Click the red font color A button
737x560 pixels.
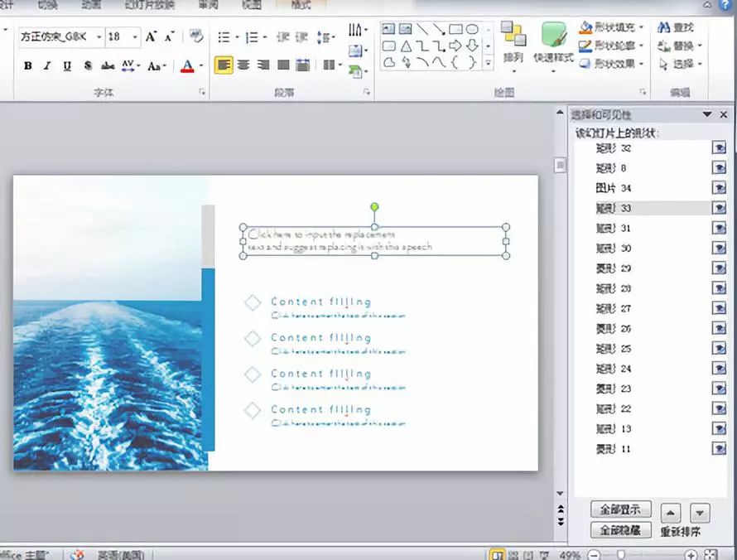click(187, 65)
